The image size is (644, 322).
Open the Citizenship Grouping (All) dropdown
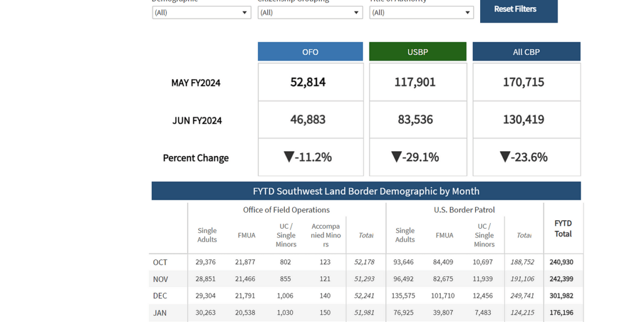(x=310, y=12)
